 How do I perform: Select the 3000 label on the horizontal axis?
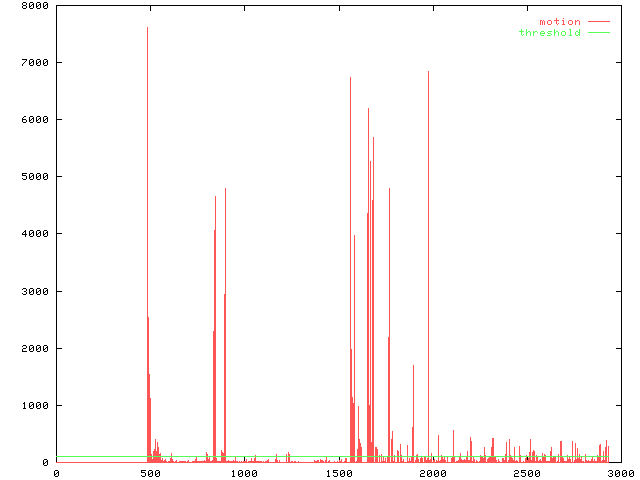[x=620, y=473]
